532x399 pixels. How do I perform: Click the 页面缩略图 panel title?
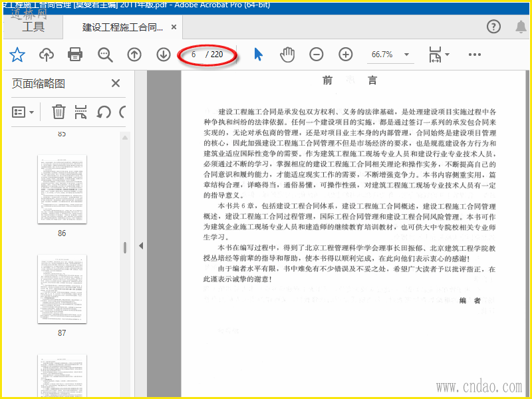pyautogui.click(x=39, y=84)
